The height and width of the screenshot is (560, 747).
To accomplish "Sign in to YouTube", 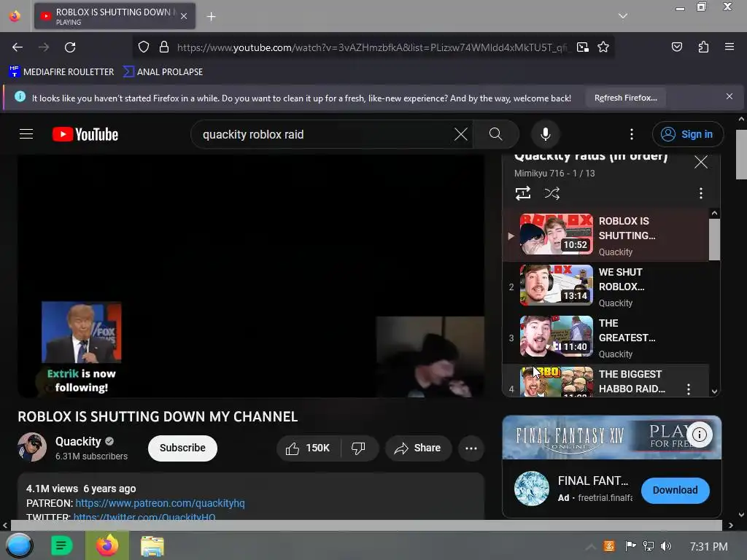I will 687,134.
